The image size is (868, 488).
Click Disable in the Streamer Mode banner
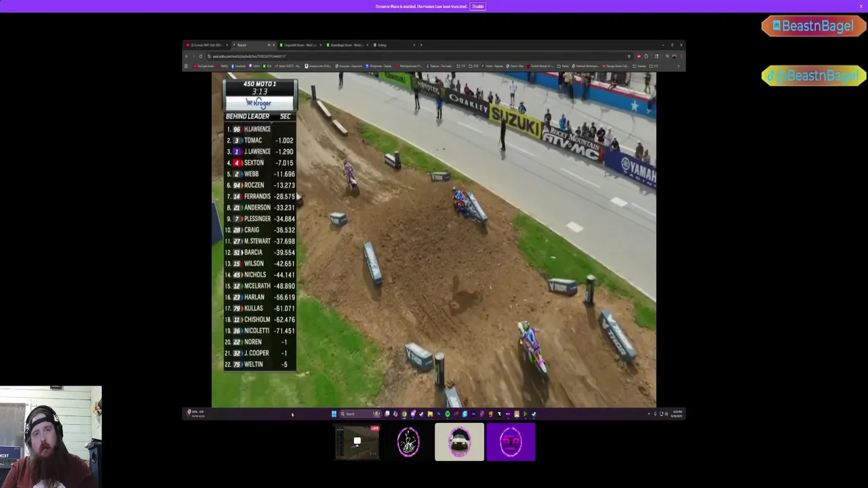(x=478, y=6)
